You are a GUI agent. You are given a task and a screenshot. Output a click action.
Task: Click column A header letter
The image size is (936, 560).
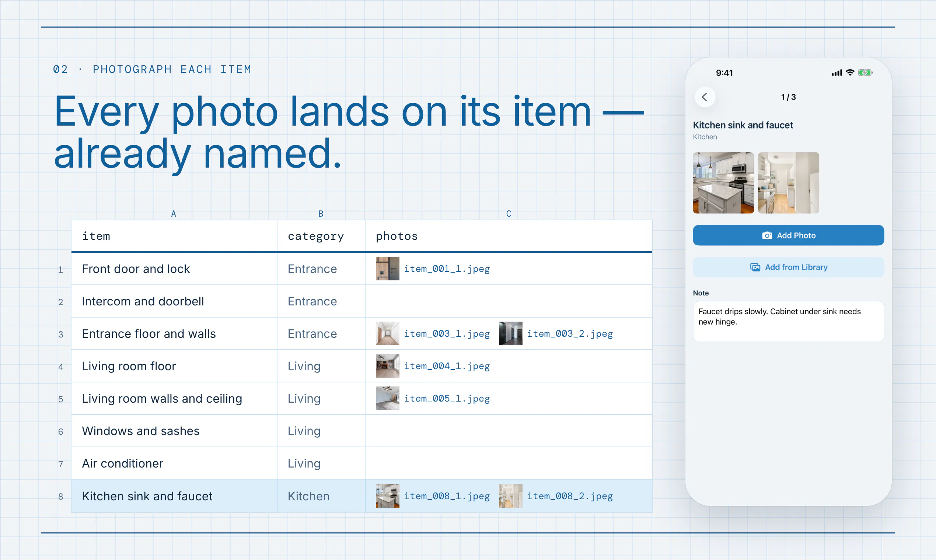174,214
